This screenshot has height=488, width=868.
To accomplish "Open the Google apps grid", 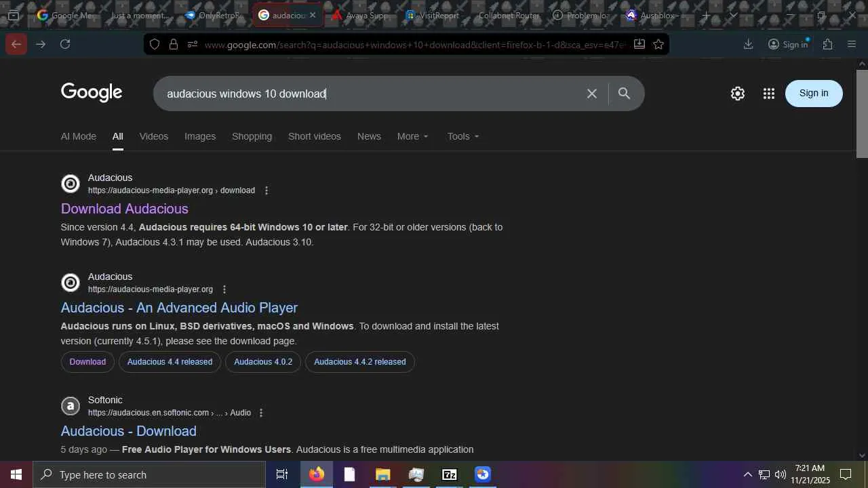I will point(768,94).
